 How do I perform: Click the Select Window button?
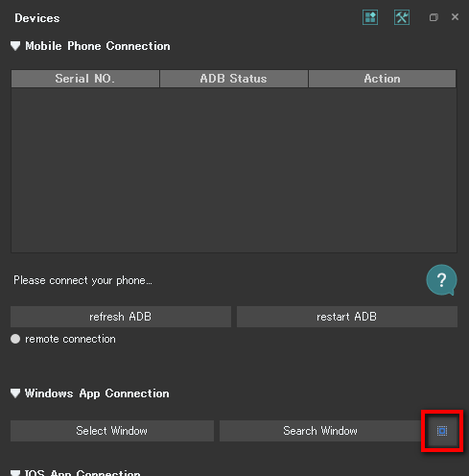pos(112,431)
